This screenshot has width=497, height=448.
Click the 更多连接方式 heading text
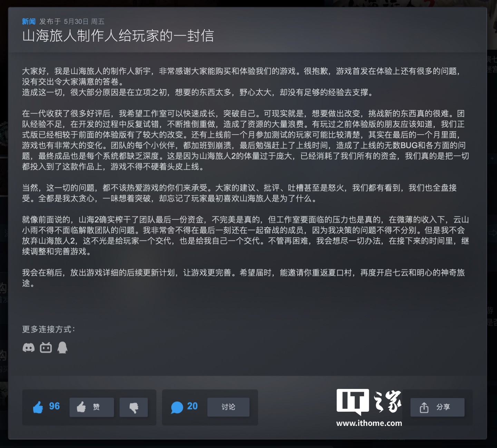[x=49, y=329]
